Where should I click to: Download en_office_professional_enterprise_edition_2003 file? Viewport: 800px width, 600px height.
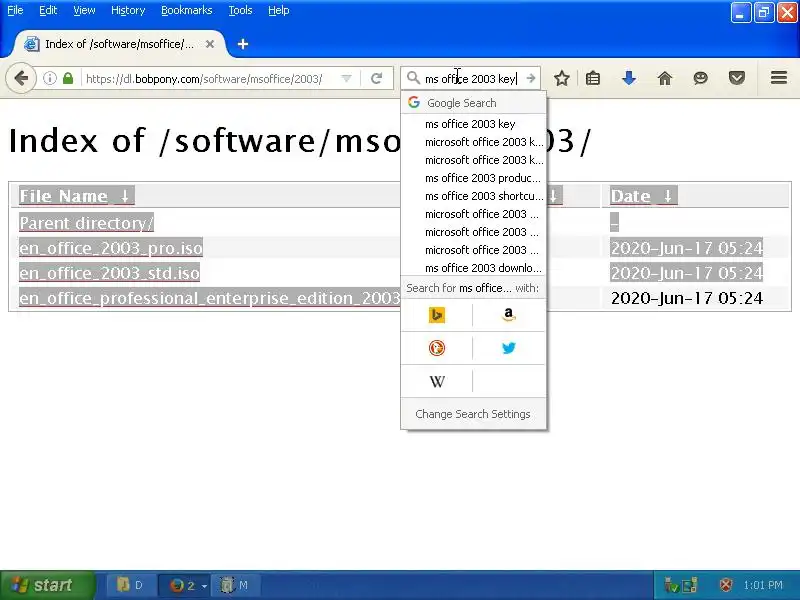point(209,298)
